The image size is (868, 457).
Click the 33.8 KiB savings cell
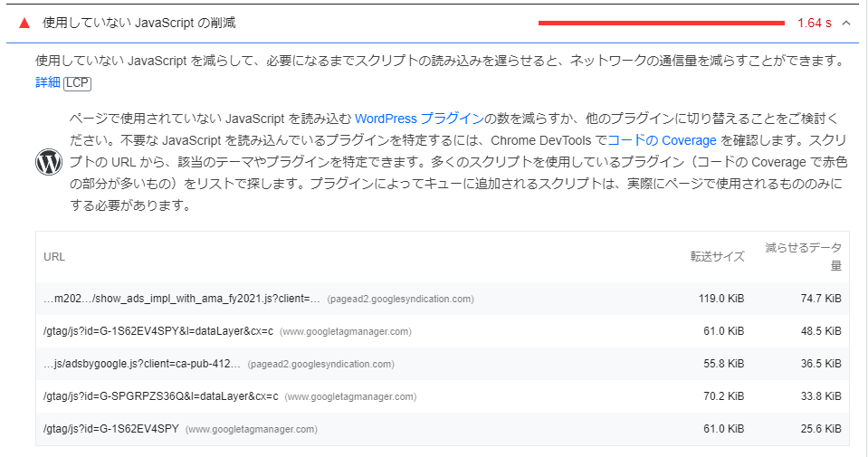pos(821,396)
